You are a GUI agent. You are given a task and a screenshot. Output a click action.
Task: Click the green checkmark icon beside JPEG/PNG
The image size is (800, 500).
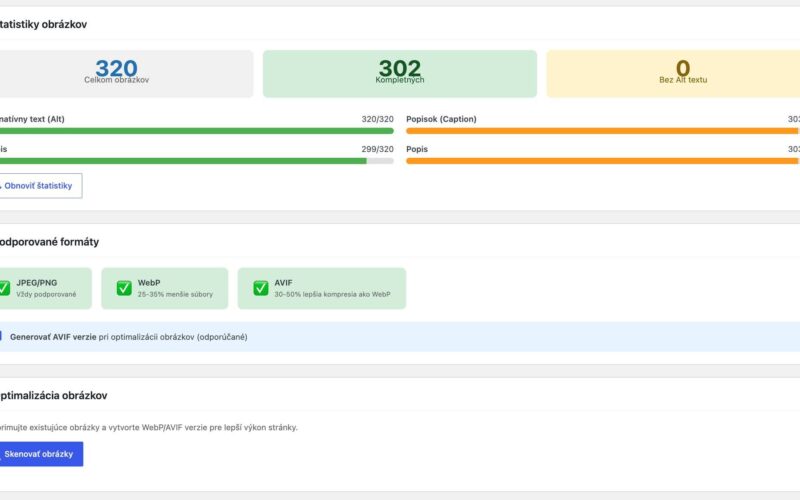(x=4, y=288)
